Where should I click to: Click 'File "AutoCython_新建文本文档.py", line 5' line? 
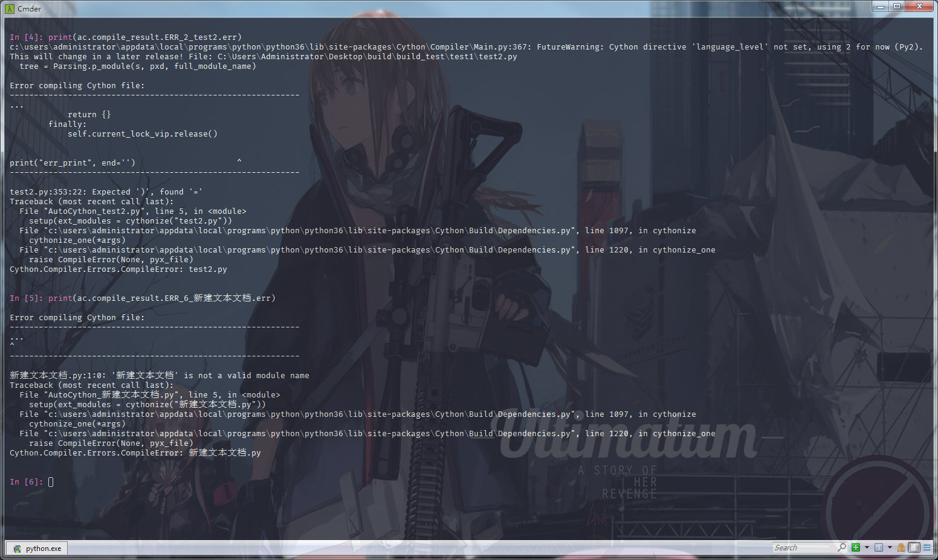150,394
